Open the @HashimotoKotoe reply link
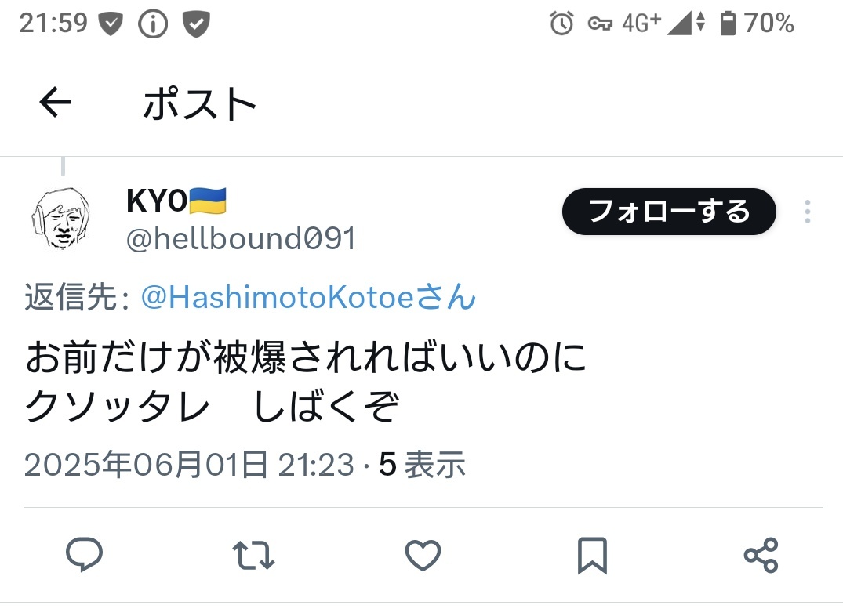 (x=309, y=297)
